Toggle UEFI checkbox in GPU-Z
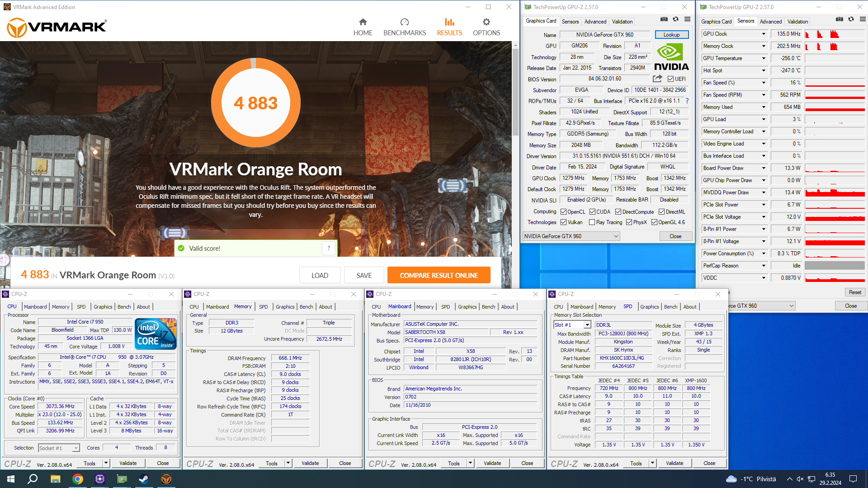This screenshot has height=488, width=868. pyautogui.click(x=670, y=79)
